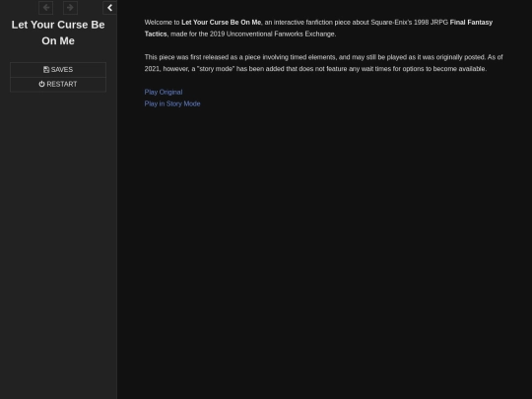This screenshot has width=532, height=399.
Task: Click bold "Let Your Curse Be On Me" in welcome text
Action: click(222, 23)
